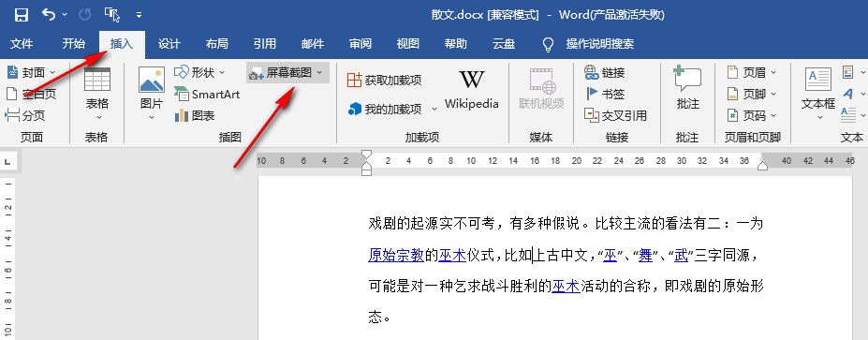This screenshot has width=868, height=340.
Task: Open the 屏幕截图 screenshot dropdown
Action: pyautogui.click(x=287, y=72)
